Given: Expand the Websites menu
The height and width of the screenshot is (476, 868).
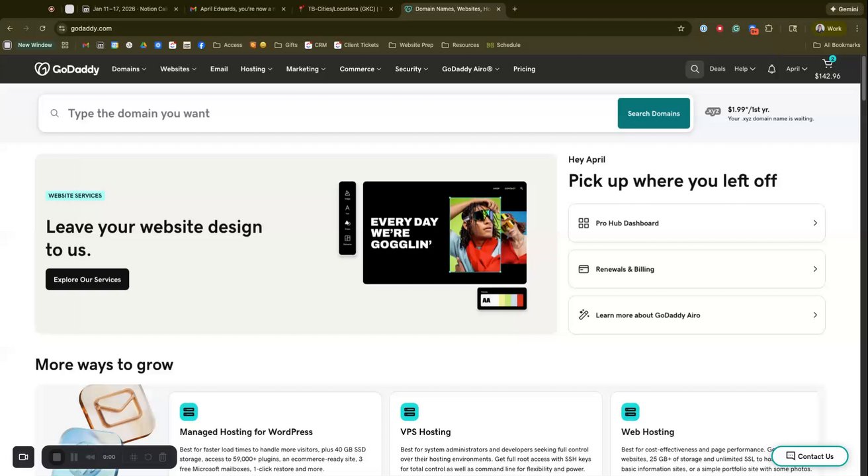Looking at the screenshot, I should (x=178, y=69).
